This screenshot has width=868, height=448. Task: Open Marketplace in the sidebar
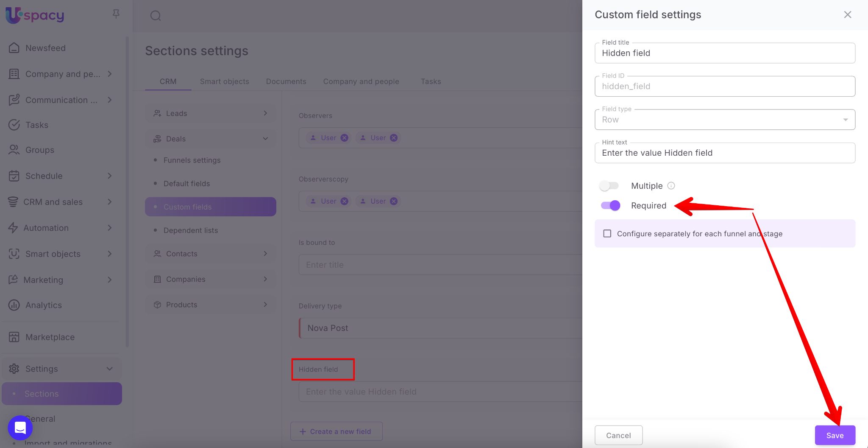pyautogui.click(x=50, y=337)
